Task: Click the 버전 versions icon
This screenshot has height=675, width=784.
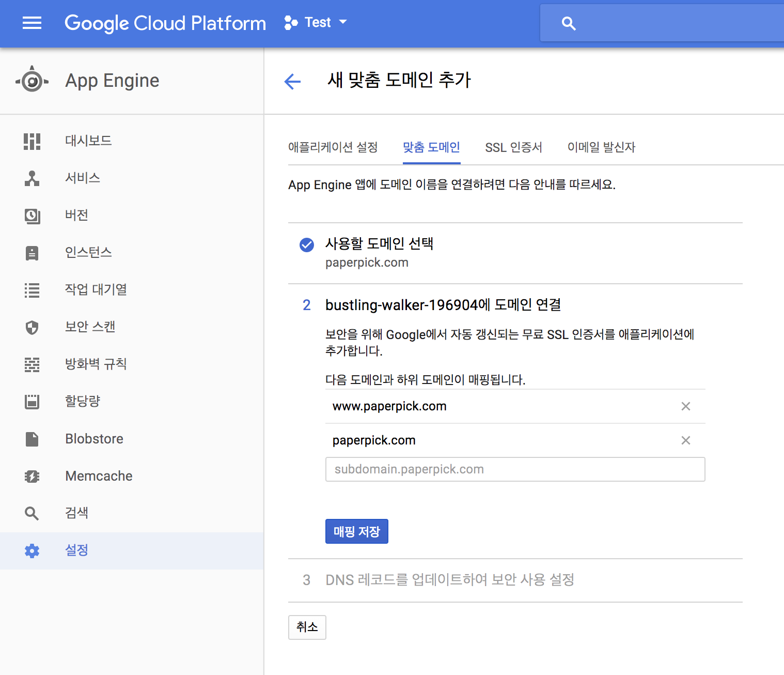Action: pyautogui.click(x=32, y=216)
